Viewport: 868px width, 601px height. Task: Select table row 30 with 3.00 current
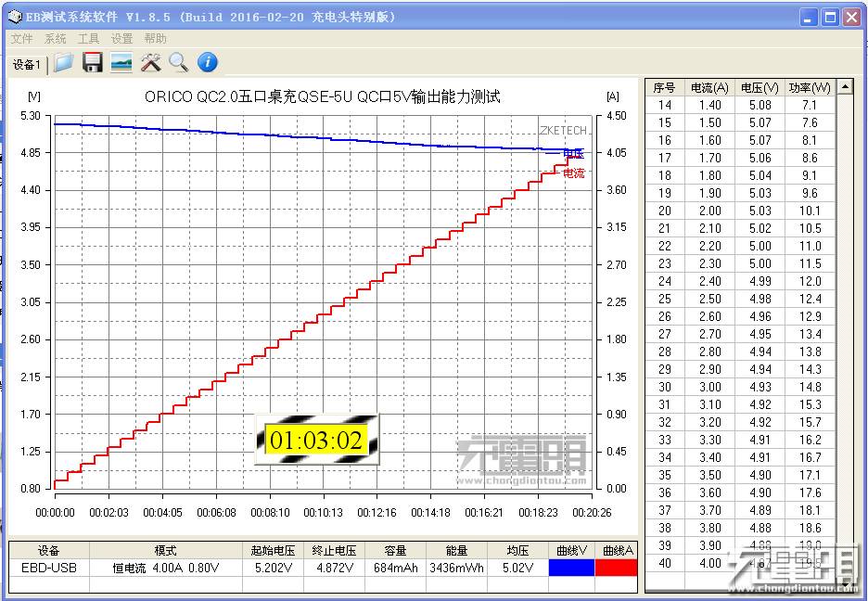pos(741,388)
